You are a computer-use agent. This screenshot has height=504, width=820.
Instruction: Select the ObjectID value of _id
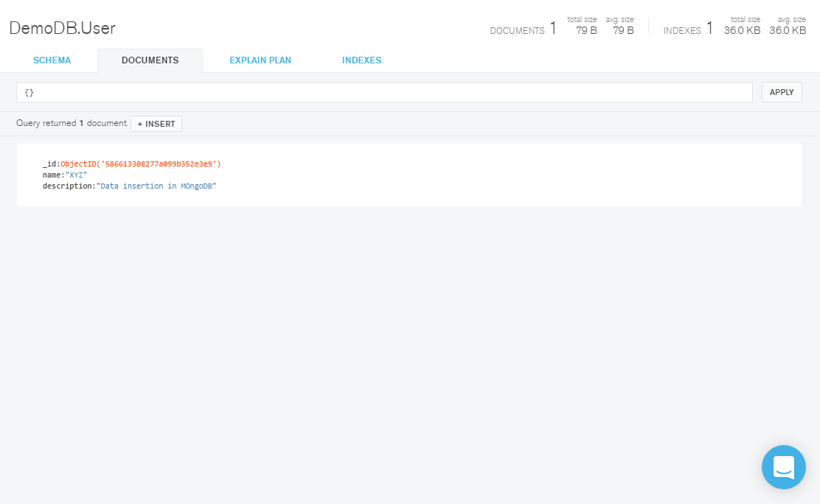141,164
